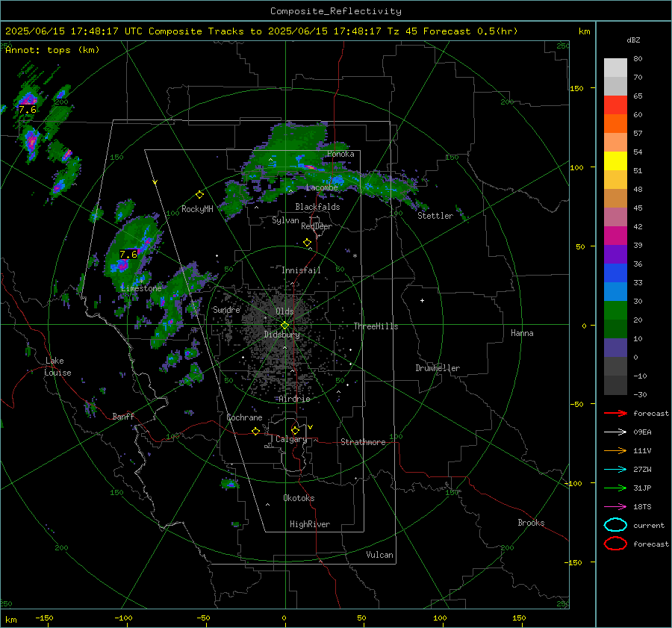Click the yellow diamond marker beside RockyMH
Image resolution: width=672 pixels, height=628 pixels.
199,195
